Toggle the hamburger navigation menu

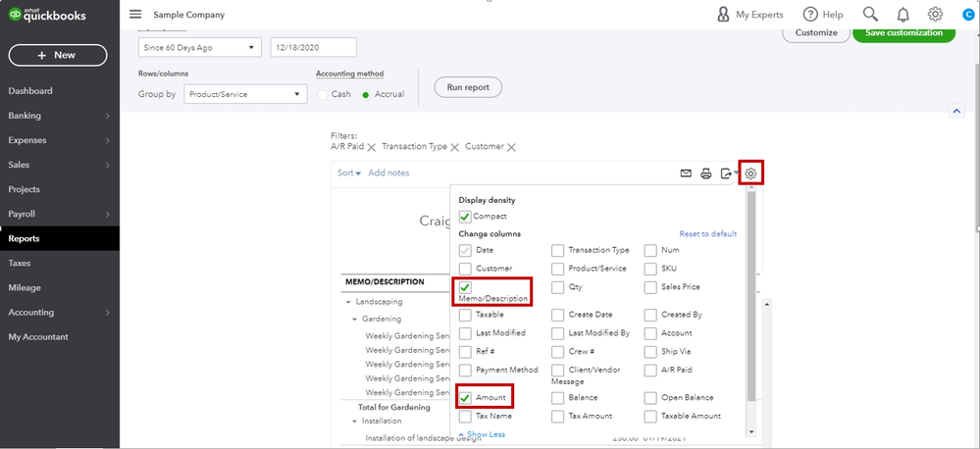135,15
